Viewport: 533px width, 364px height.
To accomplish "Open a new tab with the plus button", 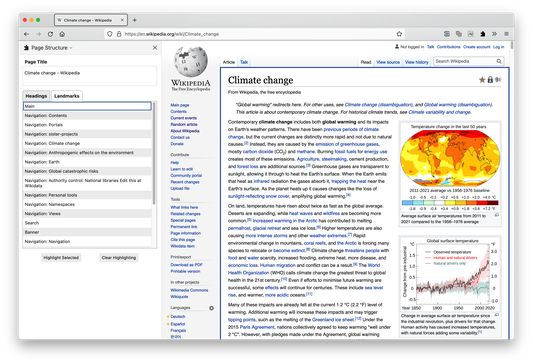I will click(135, 20).
